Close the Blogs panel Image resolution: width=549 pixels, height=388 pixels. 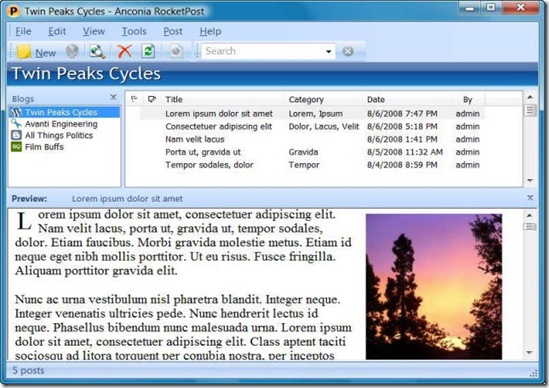(113, 97)
